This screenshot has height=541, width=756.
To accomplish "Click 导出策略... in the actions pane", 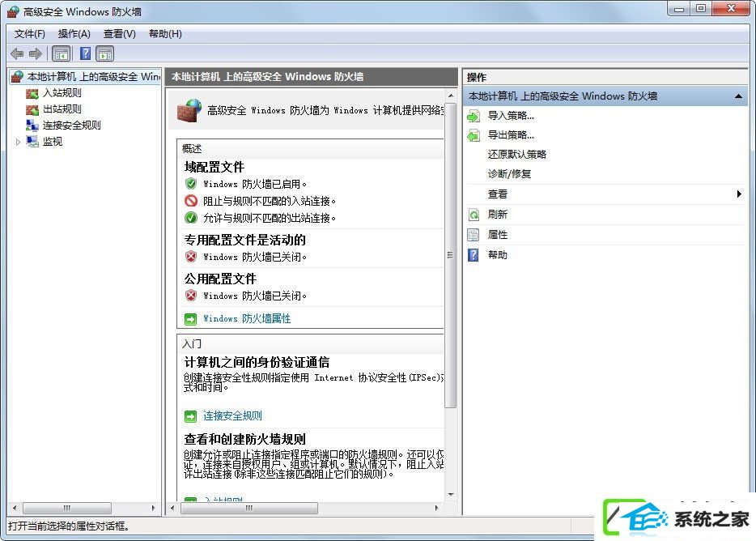I will (511, 135).
